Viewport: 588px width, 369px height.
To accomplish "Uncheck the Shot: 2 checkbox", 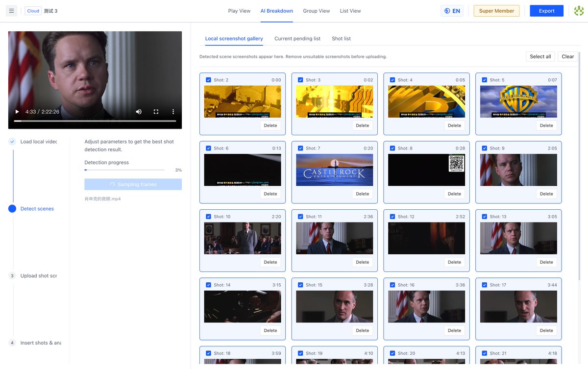I will (x=208, y=80).
